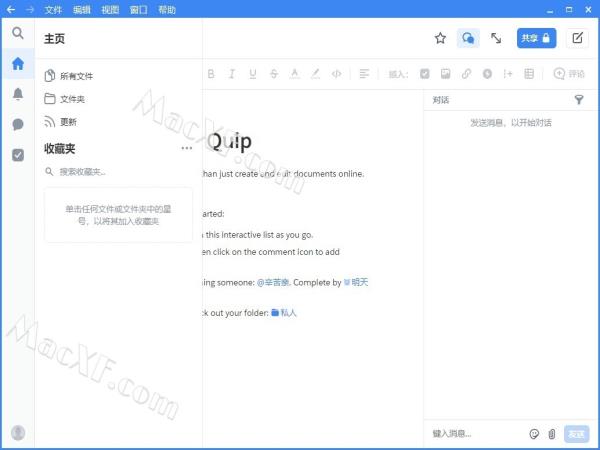Star this document as a favorite
600x450 pixels.
(x=440, y=38)
